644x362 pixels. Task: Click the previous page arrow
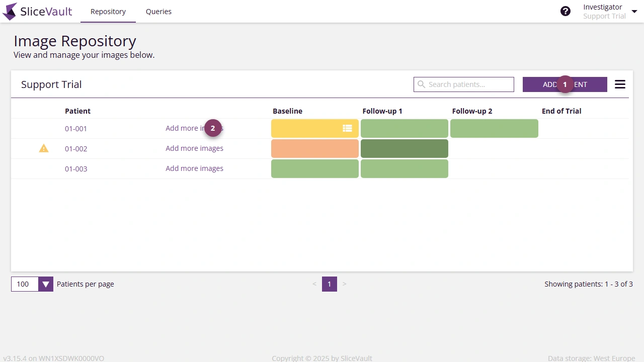tap(314, 284)
